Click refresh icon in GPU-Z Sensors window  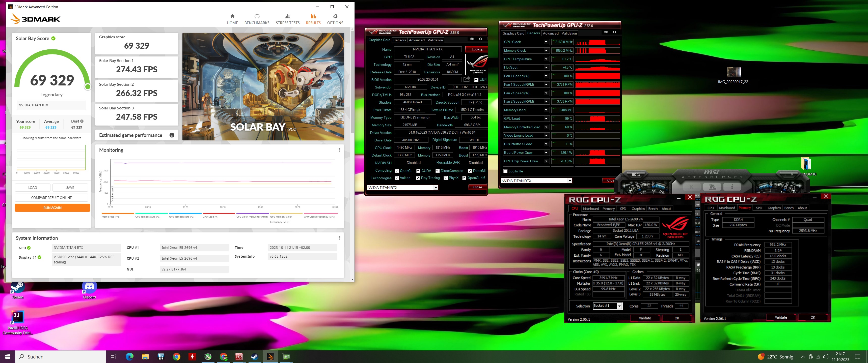[614, 32]
